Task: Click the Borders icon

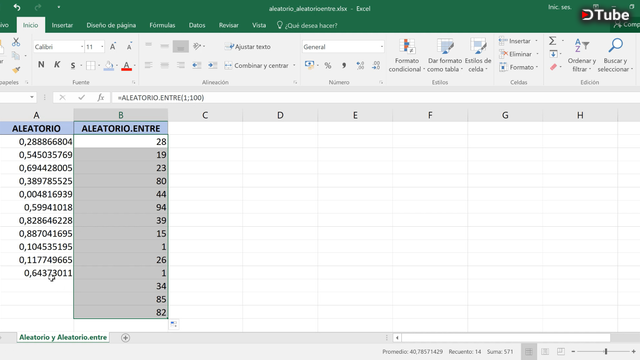Action: pyautogui.click(x=91, y=65)
